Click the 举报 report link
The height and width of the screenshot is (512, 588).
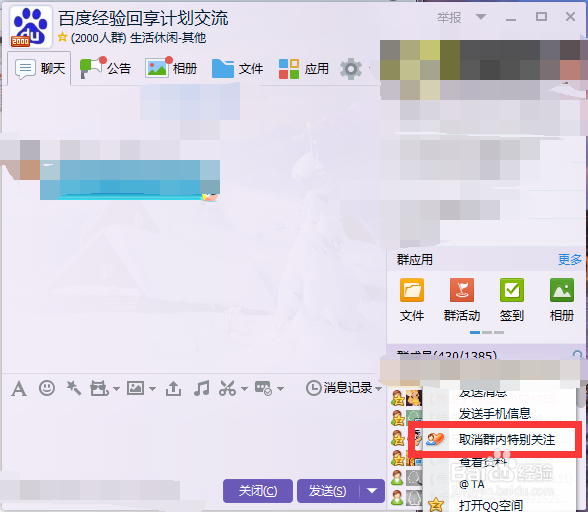[449, 17]
